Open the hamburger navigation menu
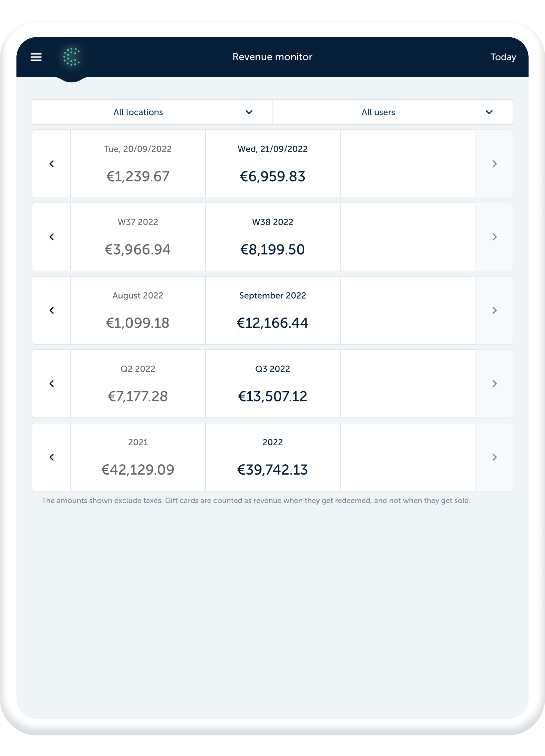545x756 pixels. coord(36,57)
